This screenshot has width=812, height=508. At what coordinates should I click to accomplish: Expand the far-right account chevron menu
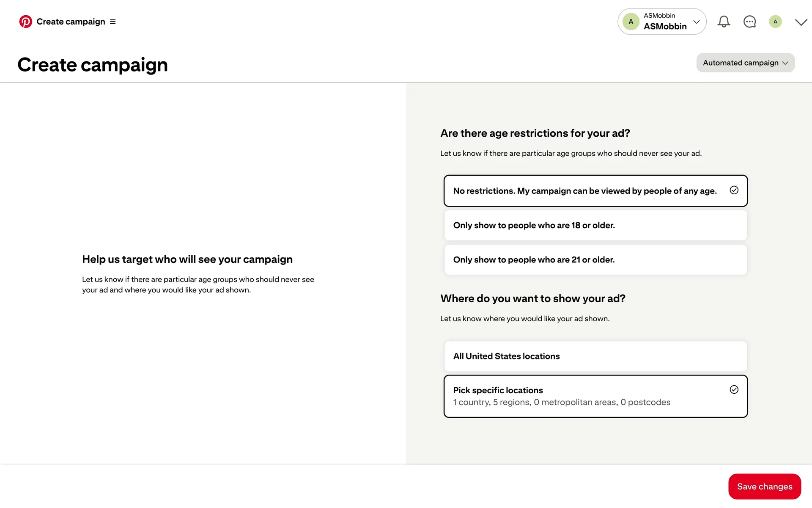(x=801, y=22)
